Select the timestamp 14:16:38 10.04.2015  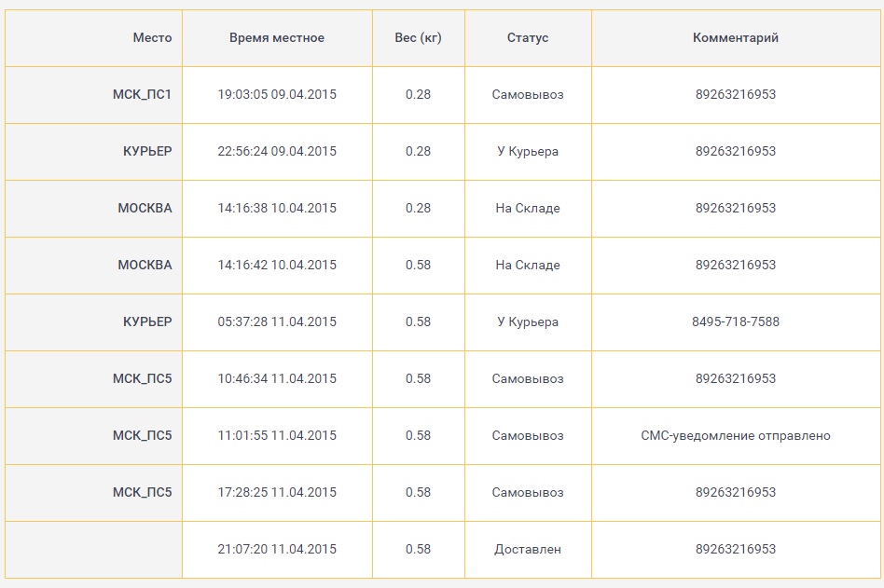pos(277,209)
